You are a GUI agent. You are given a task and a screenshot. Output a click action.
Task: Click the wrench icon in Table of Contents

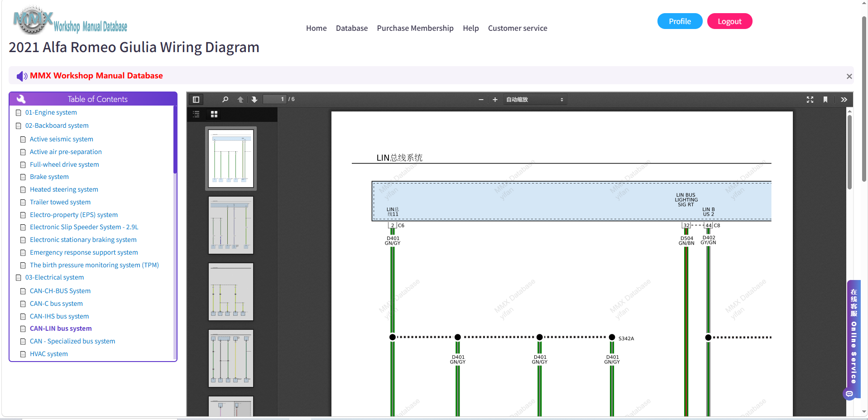[x=21, y=99]
